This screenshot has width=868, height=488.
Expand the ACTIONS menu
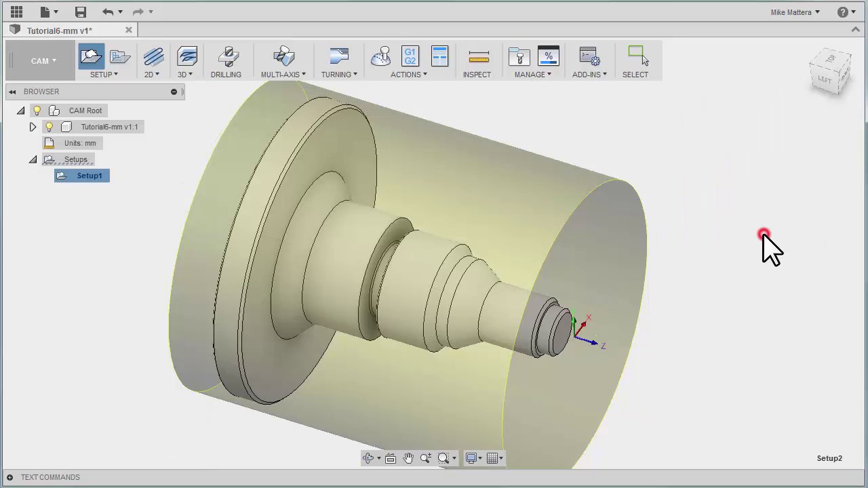tap(409, 75)
